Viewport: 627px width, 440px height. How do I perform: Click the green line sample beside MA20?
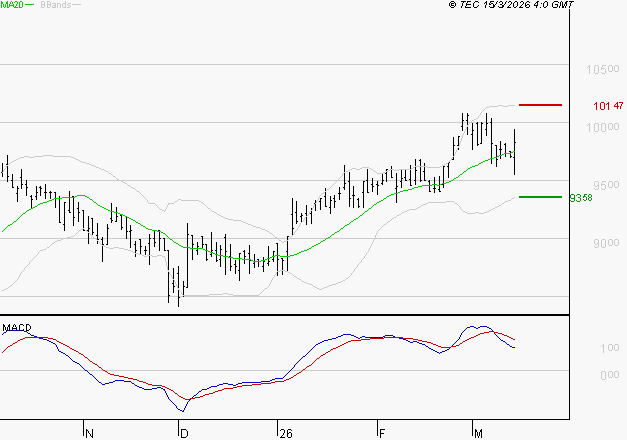pos(29,5)
